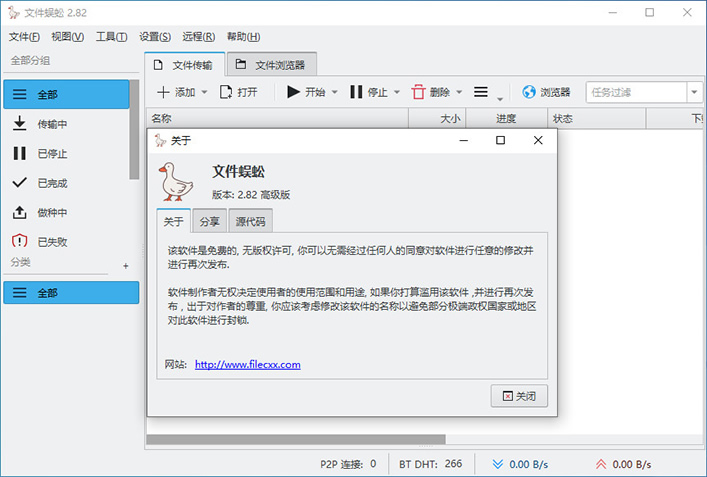
Task: Click the P2P connections (P2P 连接) status
Action: 348,464
